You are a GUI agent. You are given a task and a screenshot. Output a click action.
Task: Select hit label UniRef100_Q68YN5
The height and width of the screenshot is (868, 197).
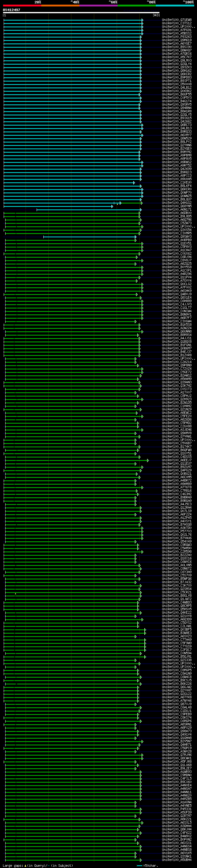[x=177, y=206]
